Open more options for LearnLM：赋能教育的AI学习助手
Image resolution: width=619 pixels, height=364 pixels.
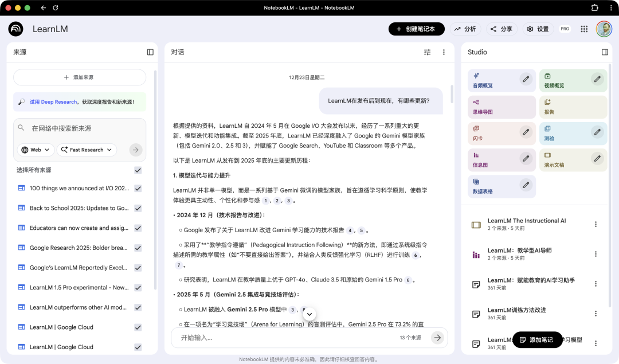click(596, 284)
